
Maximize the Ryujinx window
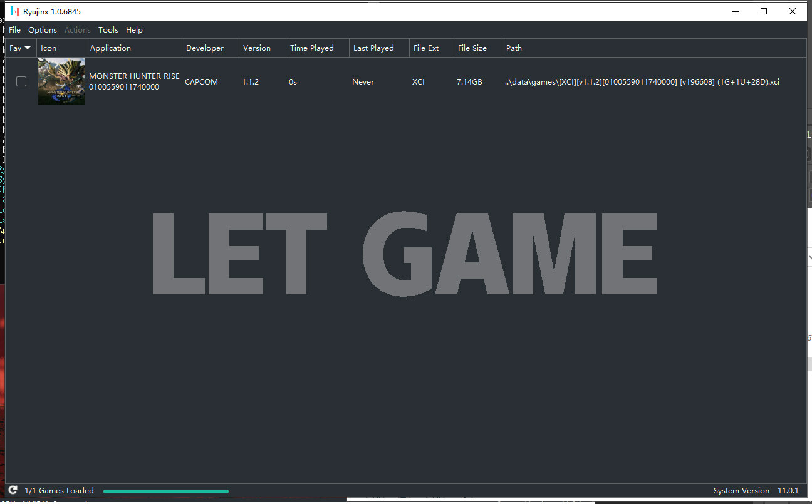[x=764, y=11]
